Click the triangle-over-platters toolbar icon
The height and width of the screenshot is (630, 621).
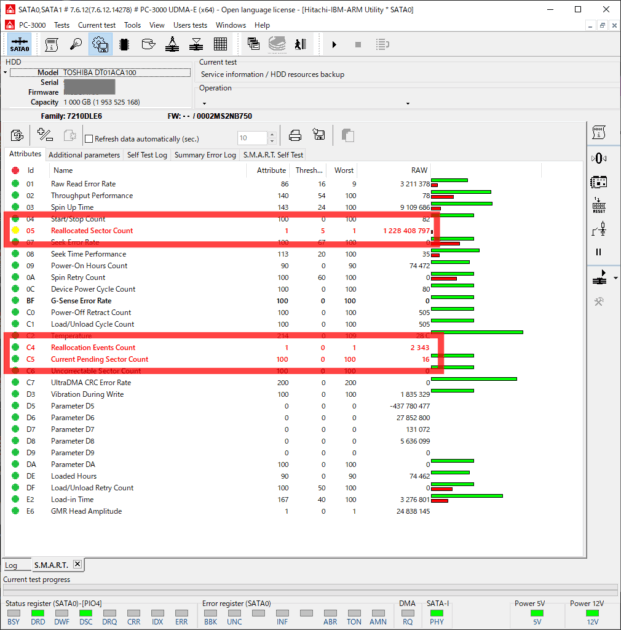196,44
